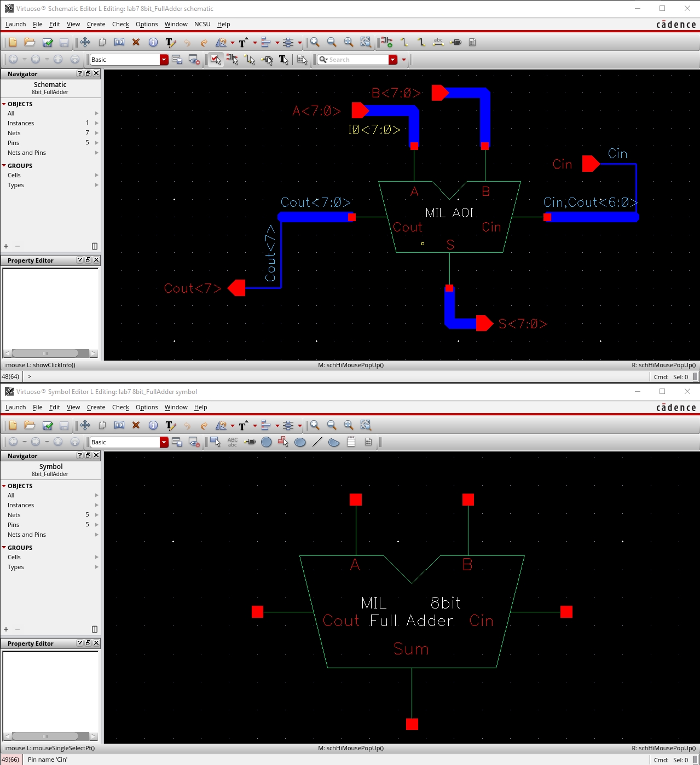Click Create Instance icon in schematic toolbar
Image resolution: width=700 pixels, height=765 pixels.
coord(387,42)
